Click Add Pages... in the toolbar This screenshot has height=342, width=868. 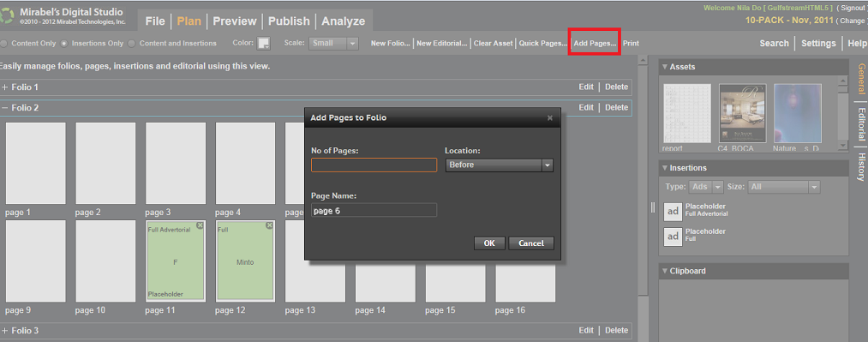point(595,43)
